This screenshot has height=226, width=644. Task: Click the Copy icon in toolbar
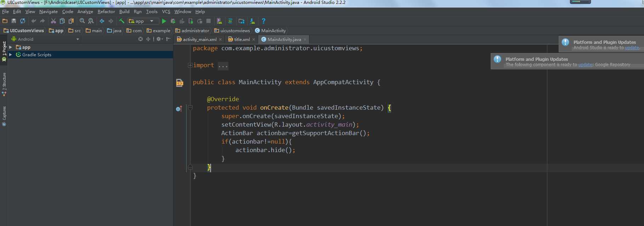[62, 21]
